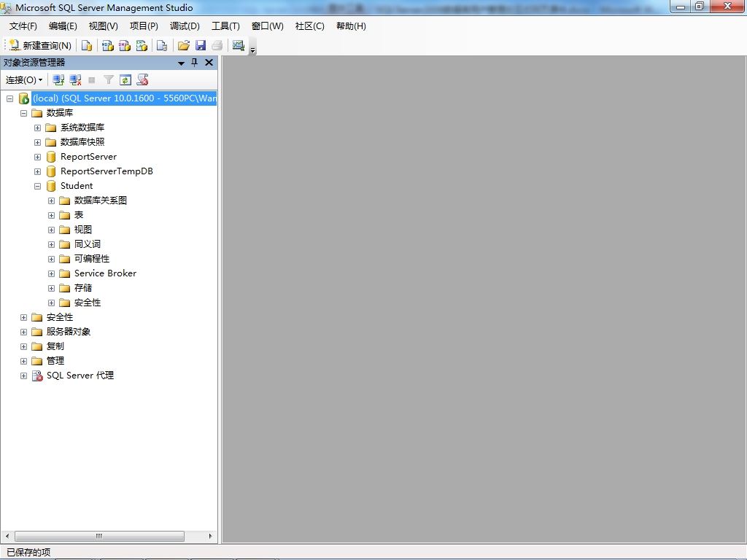The image size is (747, 560).
Task: Click the greyed stop square icon
Action: click(92, 80)
